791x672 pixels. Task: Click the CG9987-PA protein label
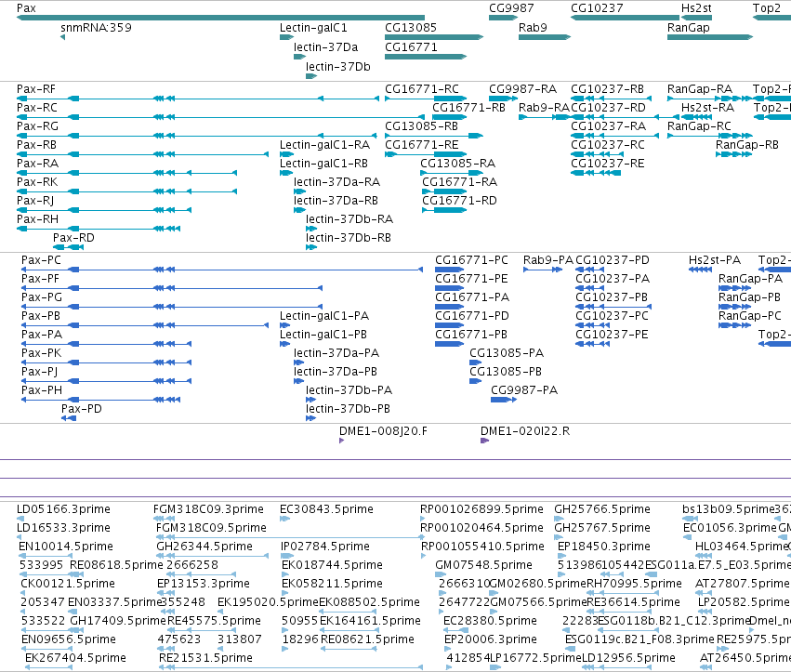pyautogui.click(x=524, y=390)
